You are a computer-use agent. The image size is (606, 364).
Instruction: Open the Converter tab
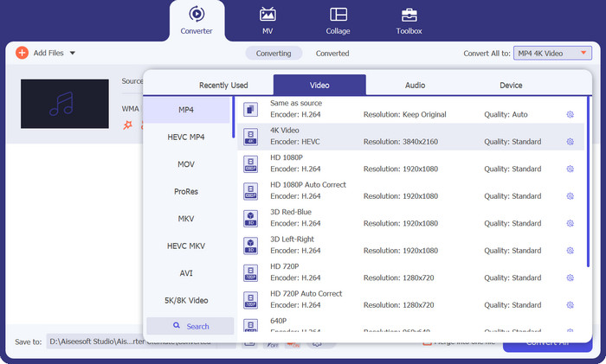point(197,21)
